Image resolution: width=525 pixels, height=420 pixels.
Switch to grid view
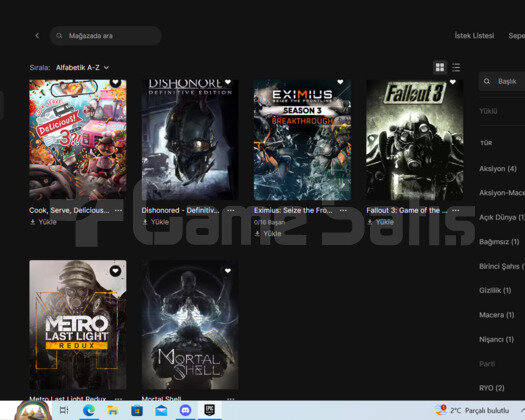(440, 67)
